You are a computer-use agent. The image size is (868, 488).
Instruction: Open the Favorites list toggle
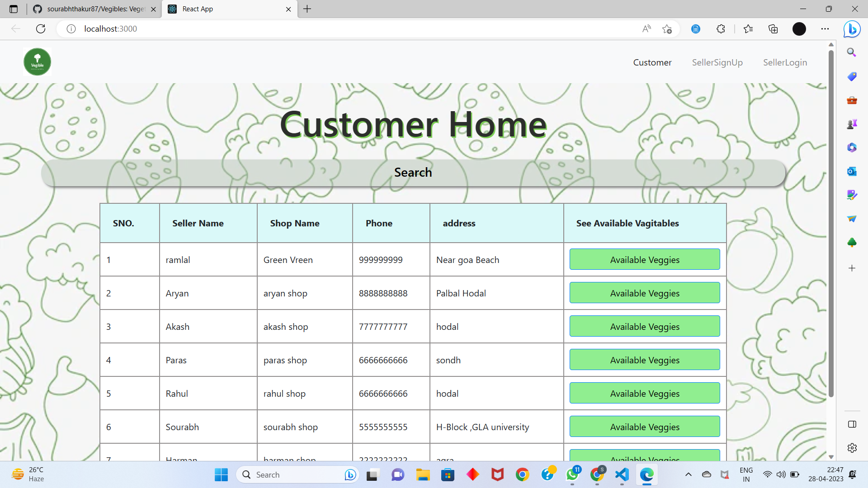tap(748, 28)
